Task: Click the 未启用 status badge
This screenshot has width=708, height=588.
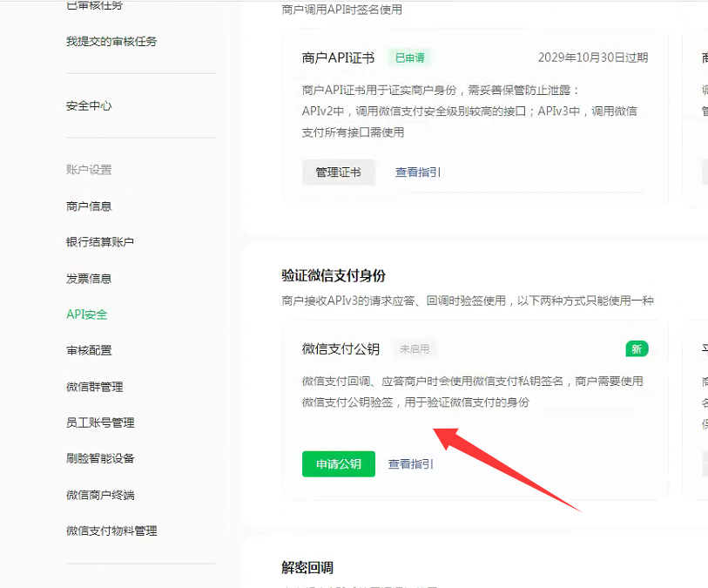Action: [415, 349]
